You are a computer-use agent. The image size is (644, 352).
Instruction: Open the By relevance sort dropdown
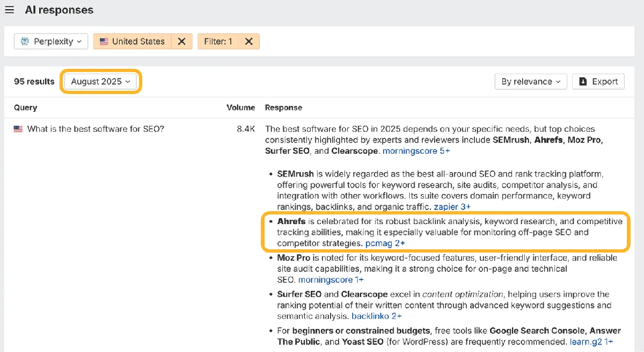[531, 82]
